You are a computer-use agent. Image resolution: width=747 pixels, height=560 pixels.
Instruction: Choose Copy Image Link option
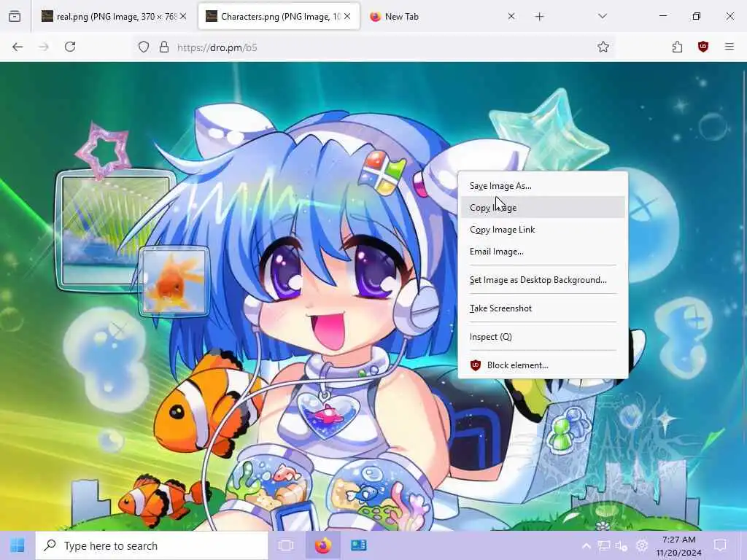click(543, 230)
